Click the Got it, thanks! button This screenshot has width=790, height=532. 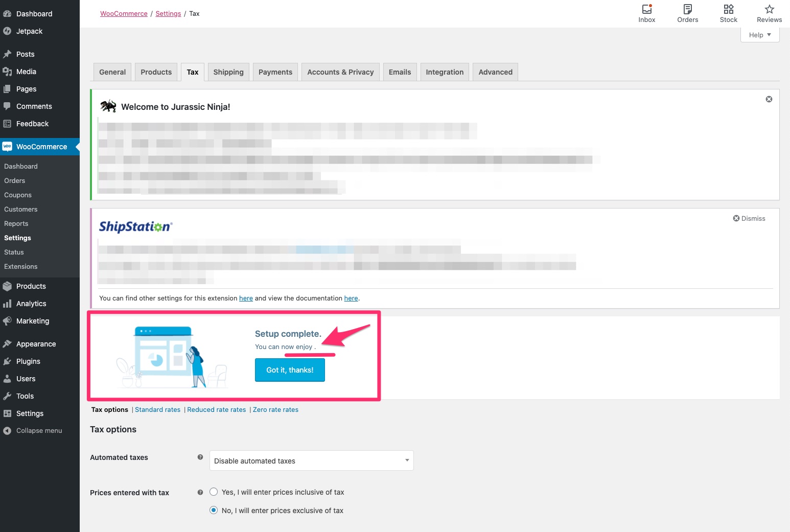[290, 370]
